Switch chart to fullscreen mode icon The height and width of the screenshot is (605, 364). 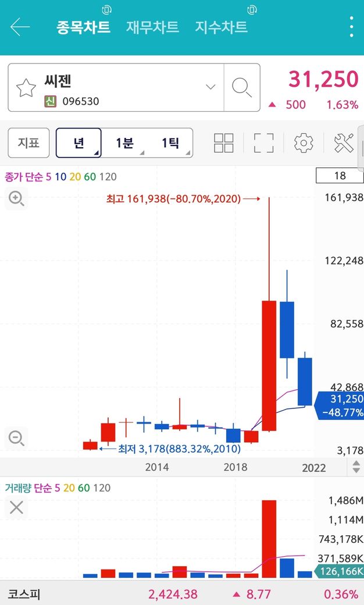coord(264,143)
